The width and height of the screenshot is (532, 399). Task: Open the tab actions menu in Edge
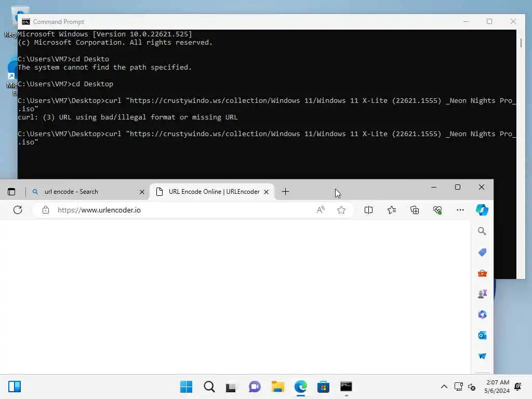[11, 192]
